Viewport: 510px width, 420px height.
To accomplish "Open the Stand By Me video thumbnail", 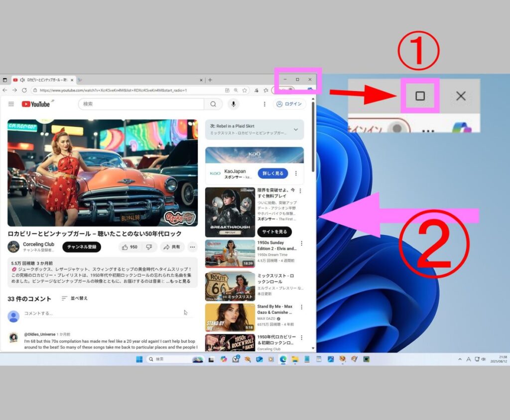I will pyautogui.click(x=230, y=317).
